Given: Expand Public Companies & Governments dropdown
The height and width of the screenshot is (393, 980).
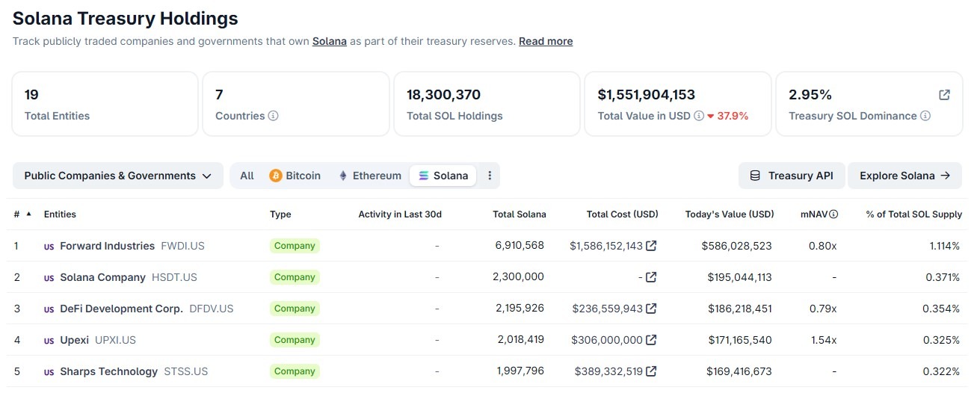Looking at the screenshot, I should pyautogui.click(x=118, y=176).
